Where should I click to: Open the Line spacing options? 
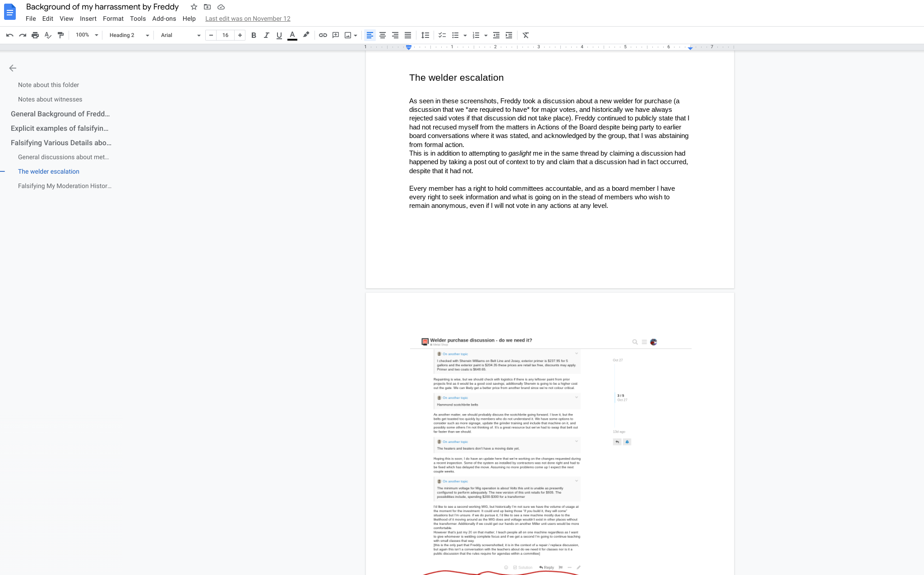(x=425, y=35)
